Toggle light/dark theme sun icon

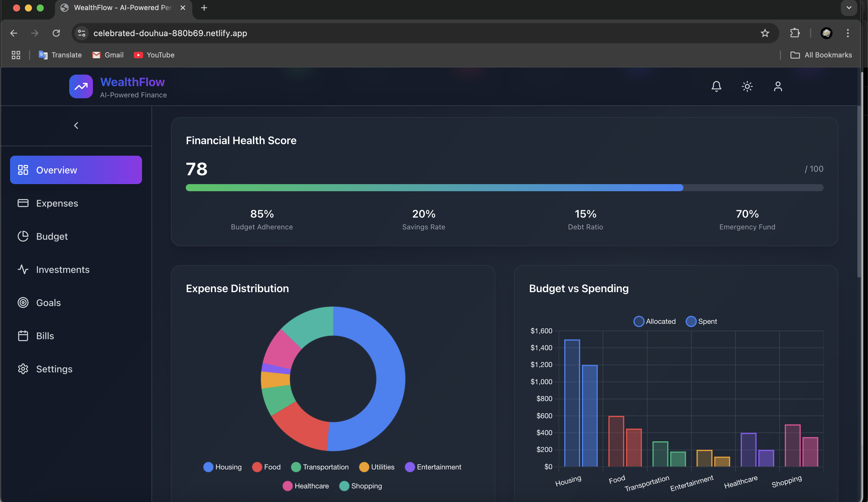click(x=747, y=86)
